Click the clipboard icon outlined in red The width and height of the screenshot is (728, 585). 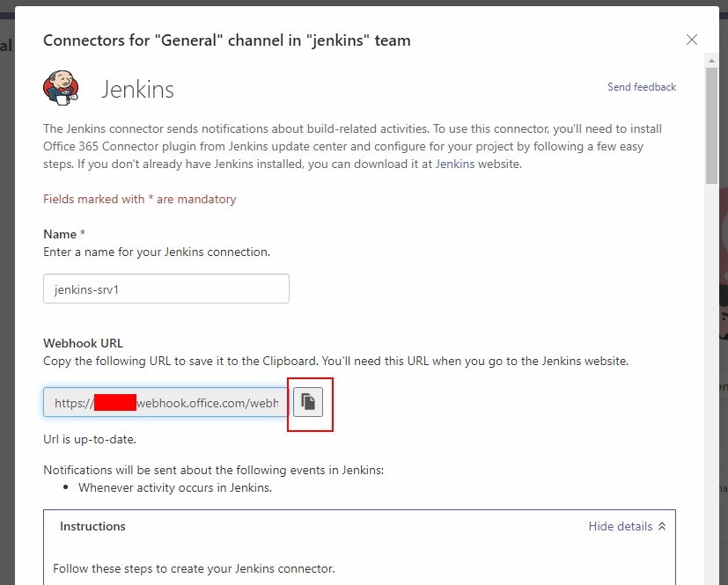click(x=309, y=402)
